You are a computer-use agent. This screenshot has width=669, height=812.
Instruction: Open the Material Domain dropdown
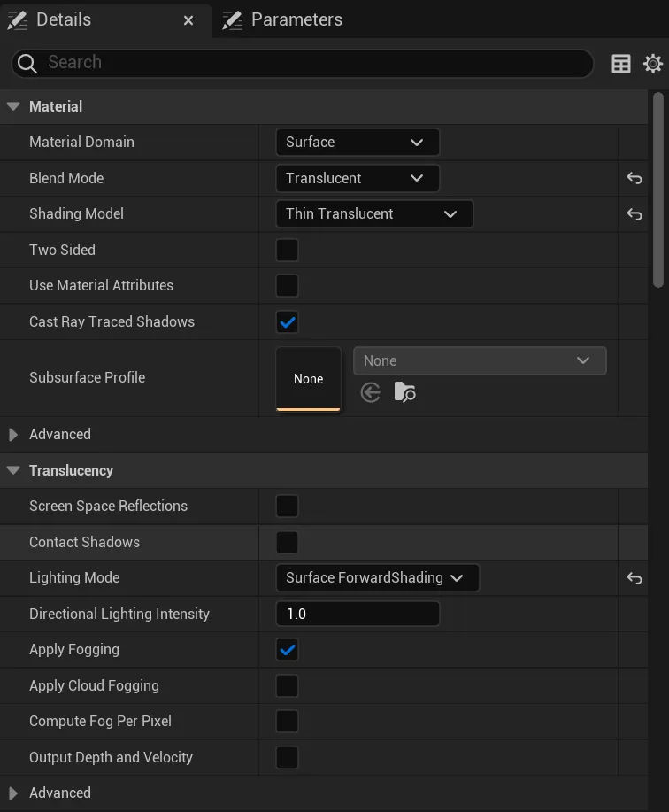tap(358, 142)
